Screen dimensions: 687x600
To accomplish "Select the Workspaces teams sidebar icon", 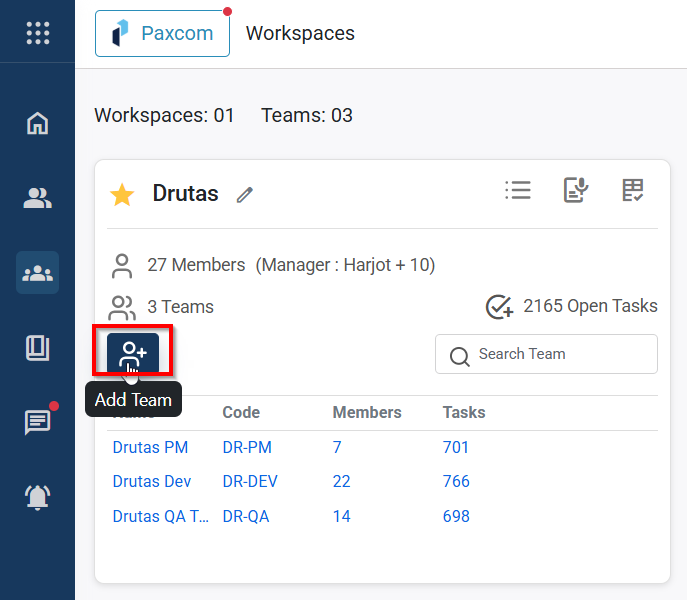I will point(37,272).
